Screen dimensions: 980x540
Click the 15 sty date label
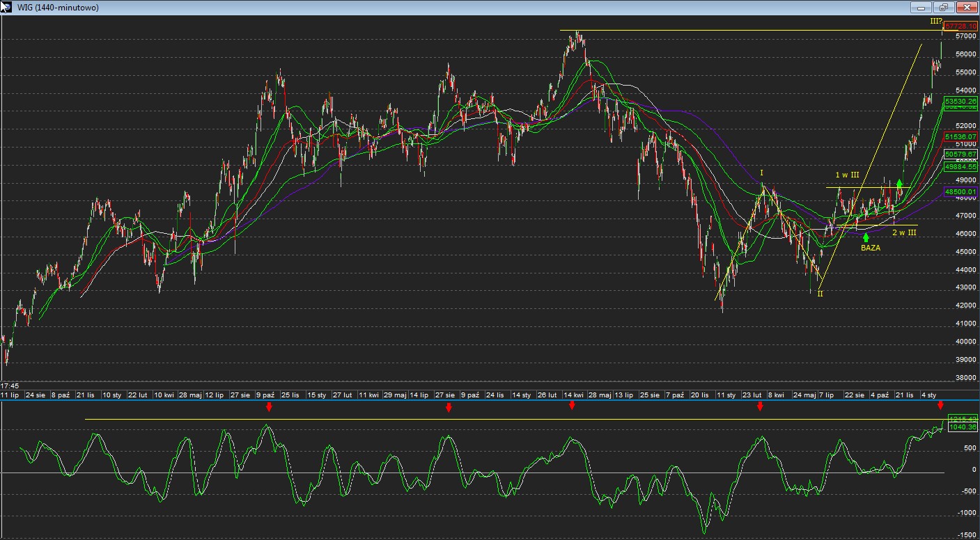(317, 395)
